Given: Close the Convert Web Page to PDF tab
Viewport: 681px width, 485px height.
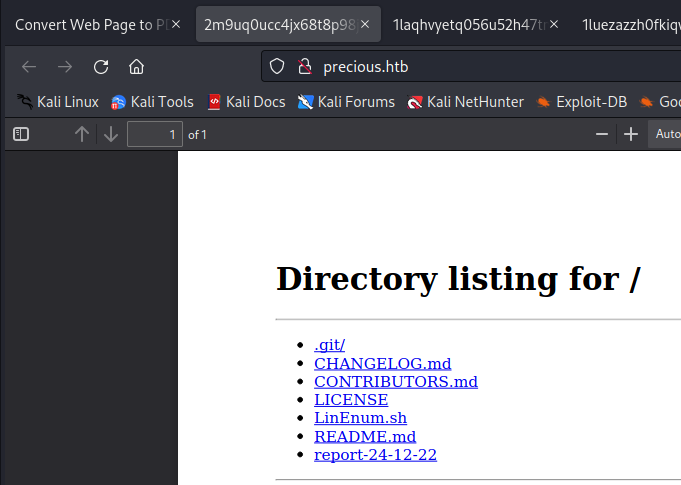Looking at the screenshot, I should (176, 25).
